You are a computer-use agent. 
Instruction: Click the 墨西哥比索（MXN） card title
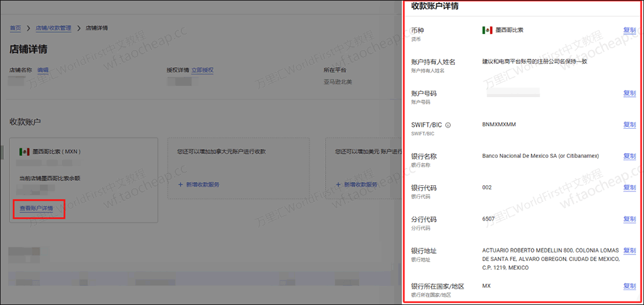pos(57,151)
